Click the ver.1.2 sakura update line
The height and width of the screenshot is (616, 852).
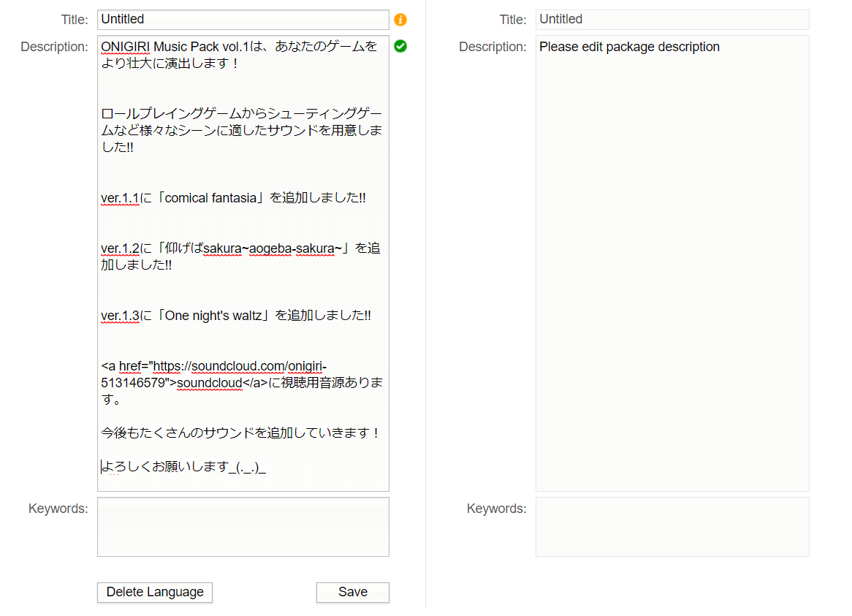240,248
